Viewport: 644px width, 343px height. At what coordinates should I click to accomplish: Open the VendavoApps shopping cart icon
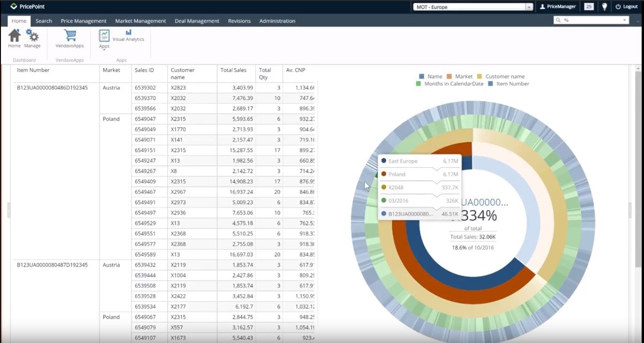coord(69,35)
